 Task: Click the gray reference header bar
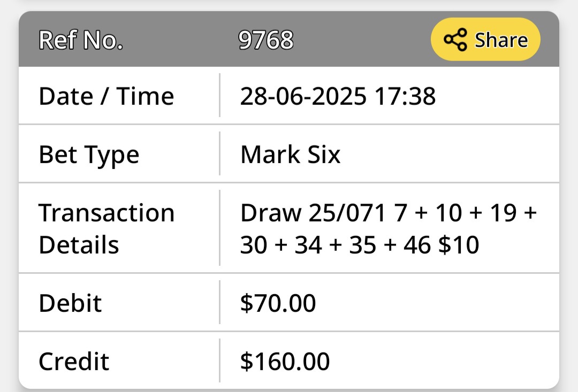[x=289, y=39]
